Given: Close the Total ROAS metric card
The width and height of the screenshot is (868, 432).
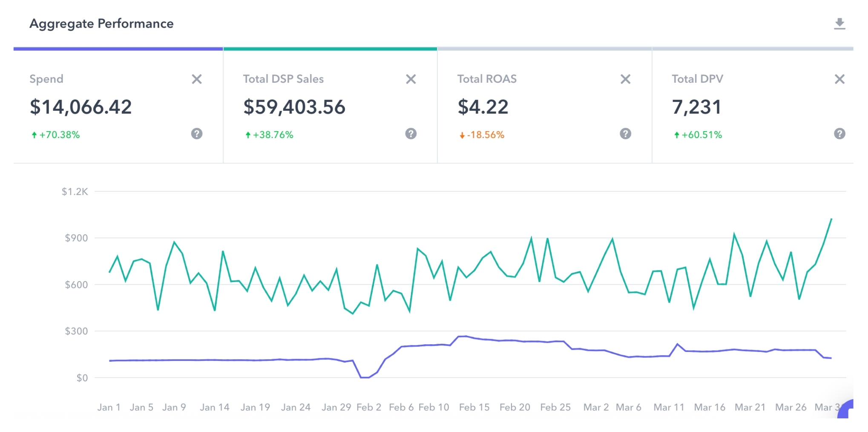Looking at the screenshot, I should (x=625, y=79).
